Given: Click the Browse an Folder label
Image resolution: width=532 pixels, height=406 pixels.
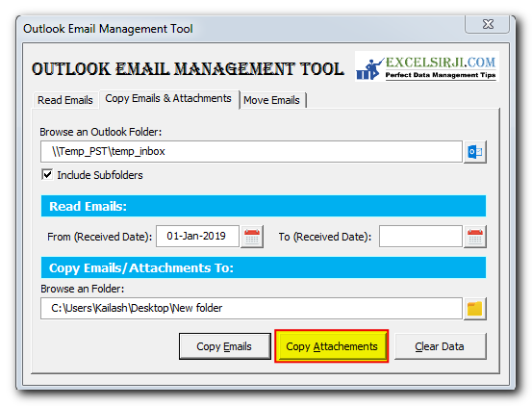Looking at the screenshot, I should pos(83,289).
